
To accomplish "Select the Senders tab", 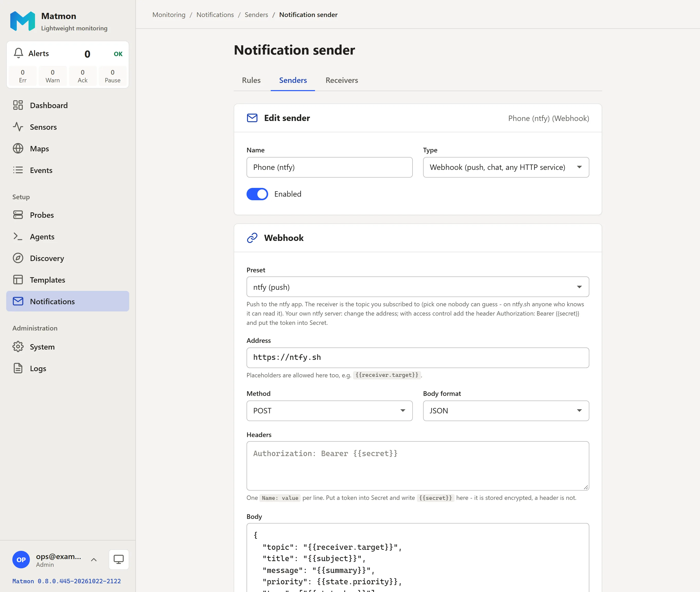I will pyautogui.click(x=293, y=80).
